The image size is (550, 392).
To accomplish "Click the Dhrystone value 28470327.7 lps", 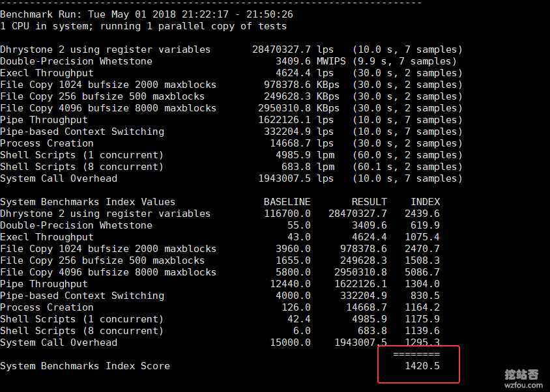I will (x=293, y=49).
